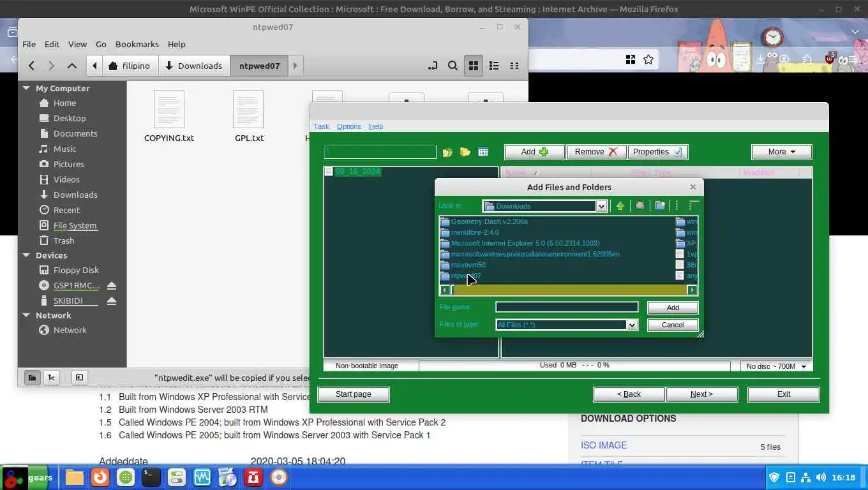Image resolution: width=868 pixels, height=490 pixels.
Task: Switch to list view in Add Files dialog
Action: point(677,205)
